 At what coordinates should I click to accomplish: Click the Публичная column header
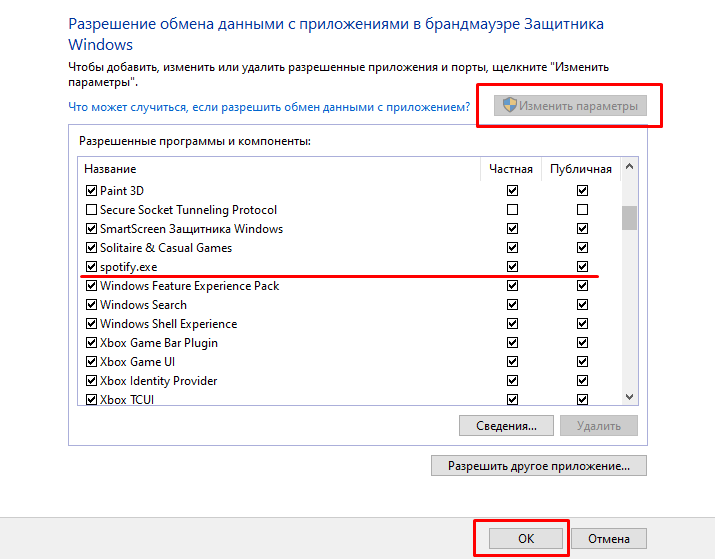click(581, 169)
